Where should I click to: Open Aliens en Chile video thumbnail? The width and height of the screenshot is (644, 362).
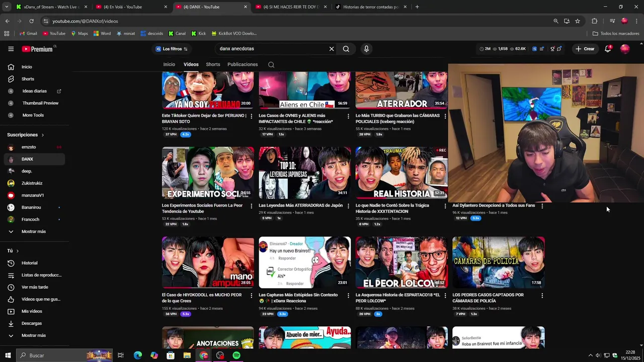(x=305, y=90)
